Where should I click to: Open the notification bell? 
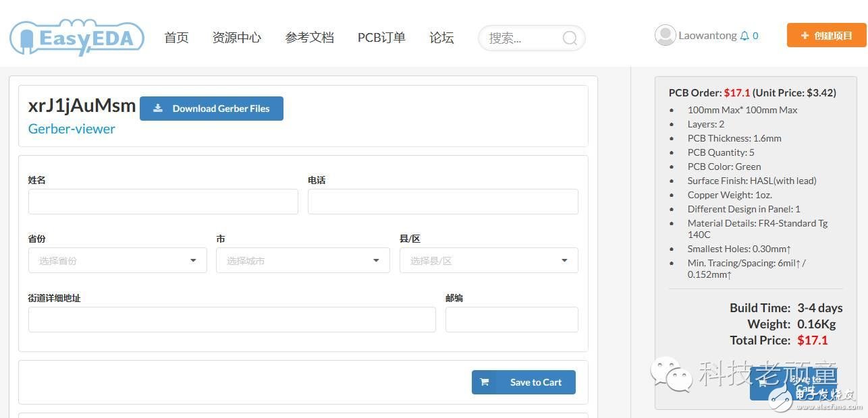(744, 36)
